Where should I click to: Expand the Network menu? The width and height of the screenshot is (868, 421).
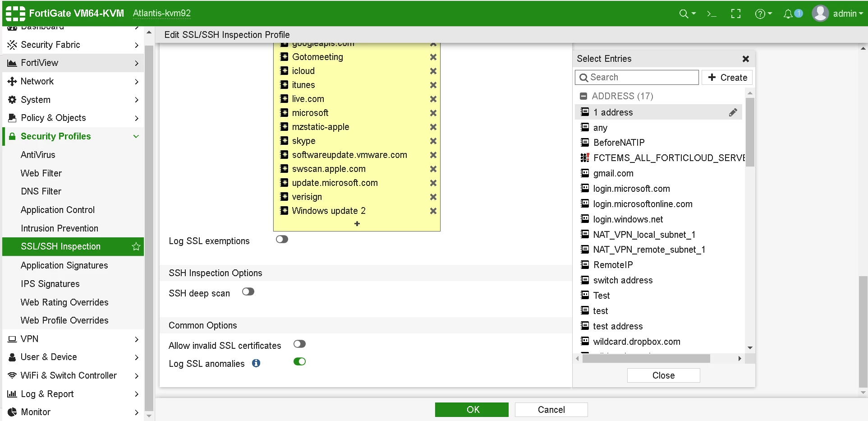click(73, 81)
